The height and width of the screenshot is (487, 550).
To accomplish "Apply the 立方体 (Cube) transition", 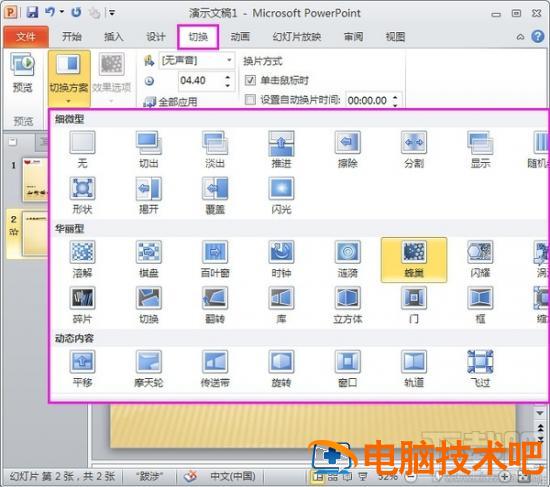I will pyautogui.click(x=347, y=305).
